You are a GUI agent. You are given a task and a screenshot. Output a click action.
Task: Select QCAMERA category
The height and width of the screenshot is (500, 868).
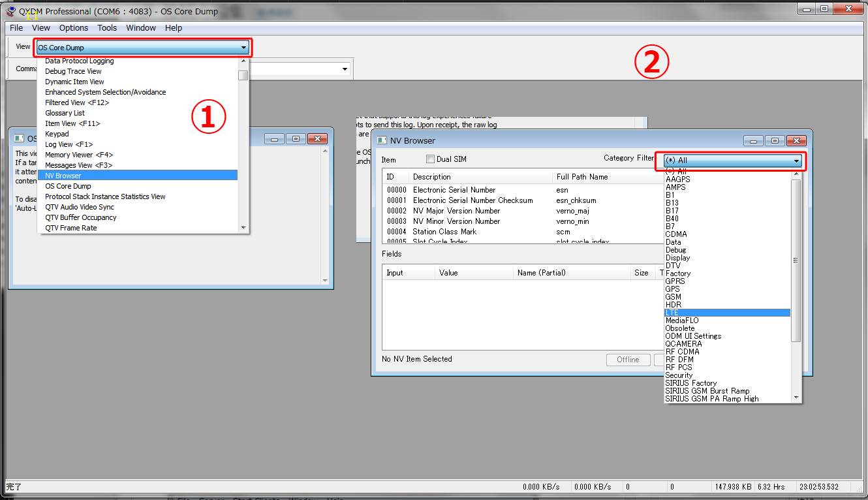pos(683,344)
